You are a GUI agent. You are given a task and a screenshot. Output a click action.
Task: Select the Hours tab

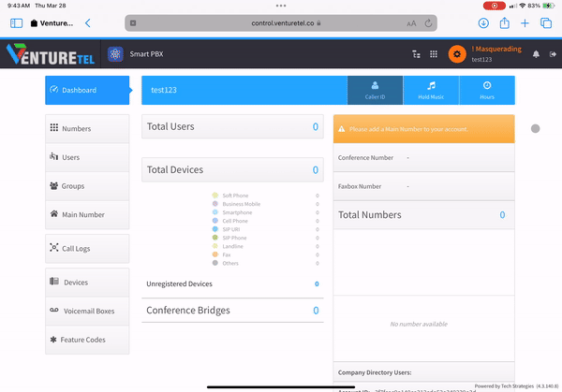[x=487, y=90]
